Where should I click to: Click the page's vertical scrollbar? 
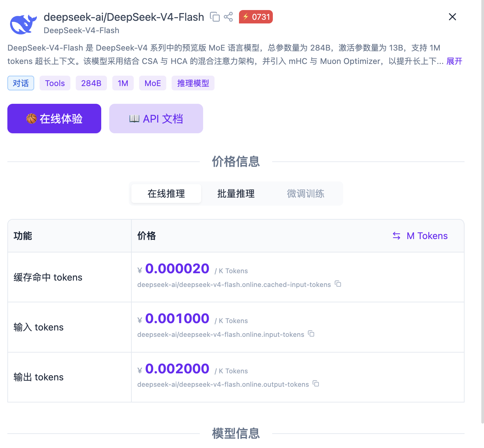(483, 212)
